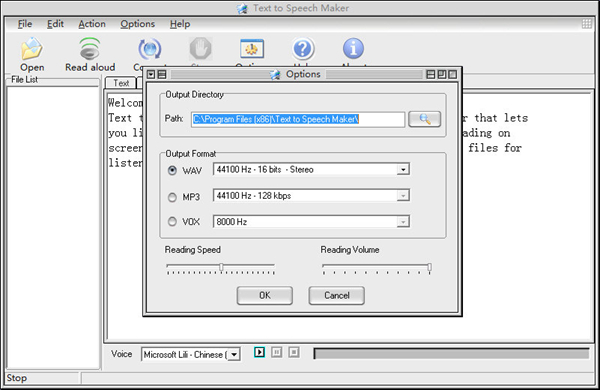Select the WAV output format
The image size is (600, 390).
[172, 170]
